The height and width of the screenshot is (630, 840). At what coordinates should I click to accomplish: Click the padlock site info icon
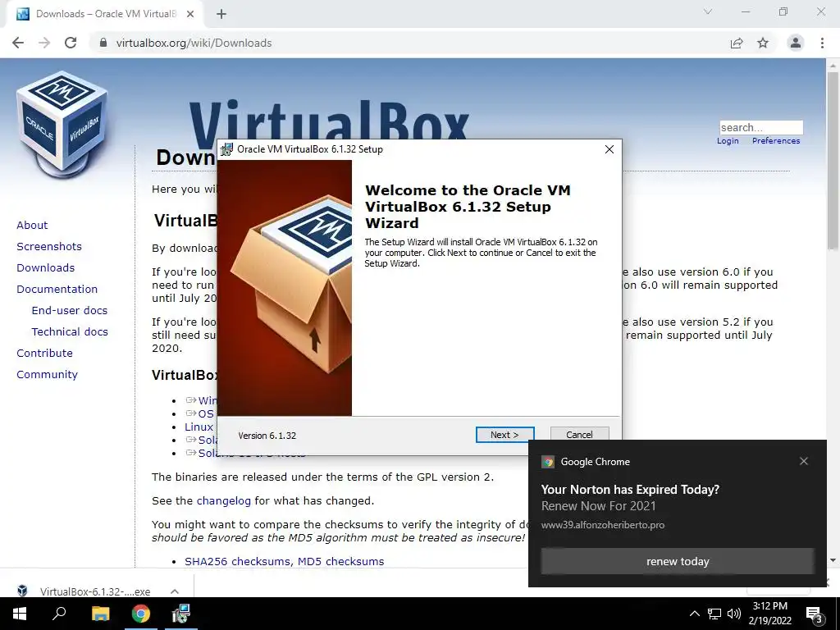coord(103,43)
